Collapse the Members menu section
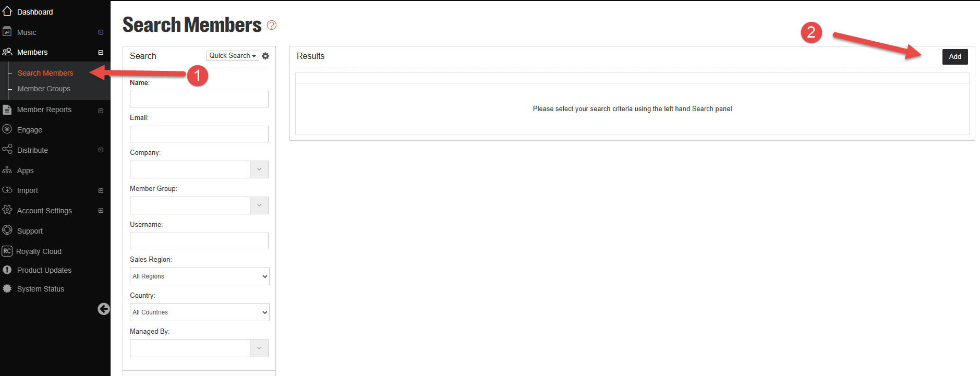Image resolution: width=980 pixels, height=376 pixels. 101,52
